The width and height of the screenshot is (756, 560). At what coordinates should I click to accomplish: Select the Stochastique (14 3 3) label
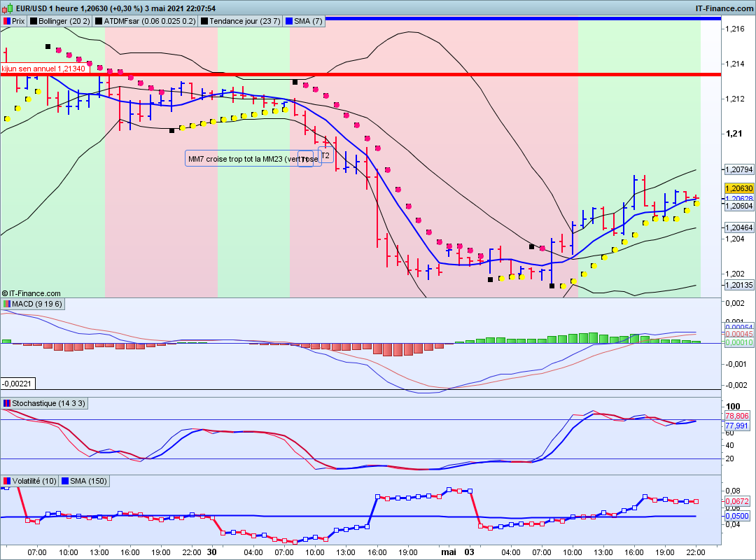point(48,403)
